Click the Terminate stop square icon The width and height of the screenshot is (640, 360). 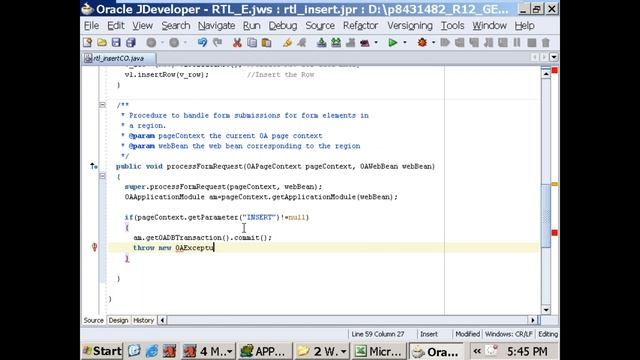click(531, 42)
